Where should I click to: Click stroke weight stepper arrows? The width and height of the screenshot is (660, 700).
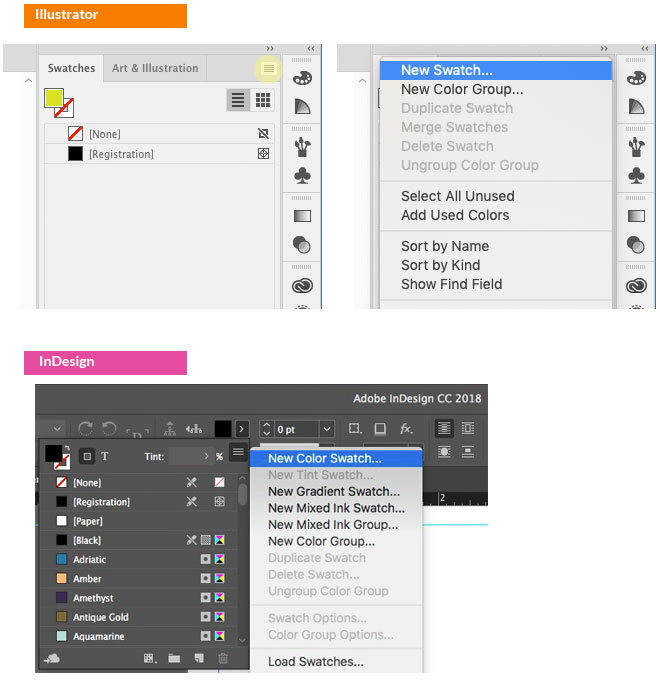coord(267,429)
